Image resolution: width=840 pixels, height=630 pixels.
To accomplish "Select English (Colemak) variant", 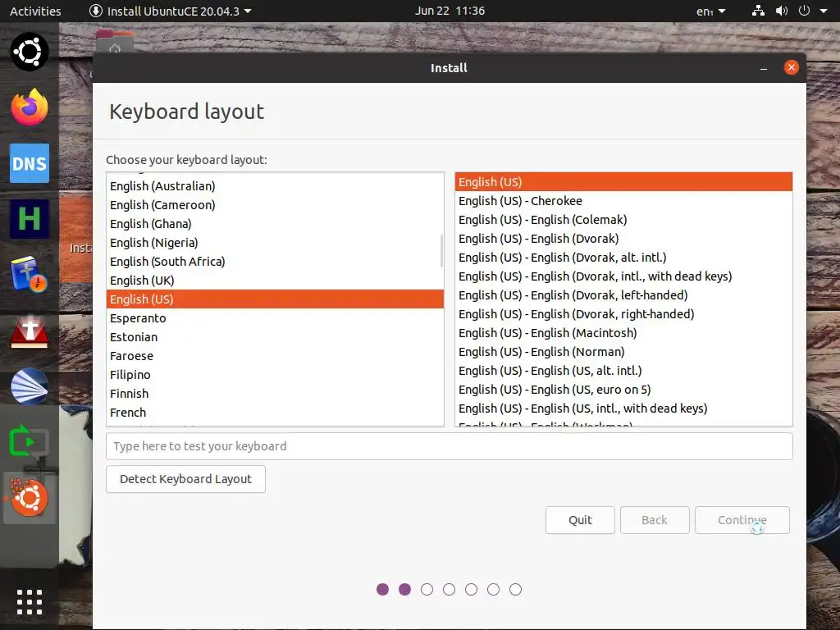I will click(x=623, y=220).
